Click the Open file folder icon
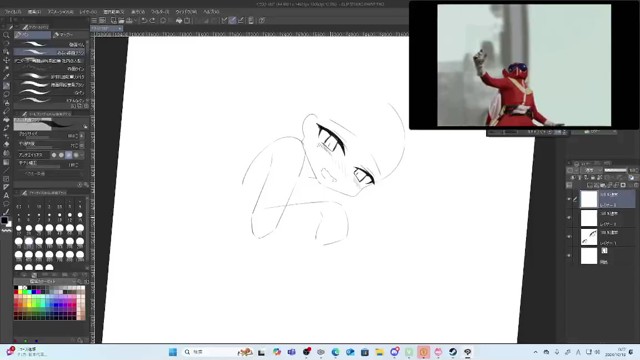This screenshot has width=640, height=360. 121,20
